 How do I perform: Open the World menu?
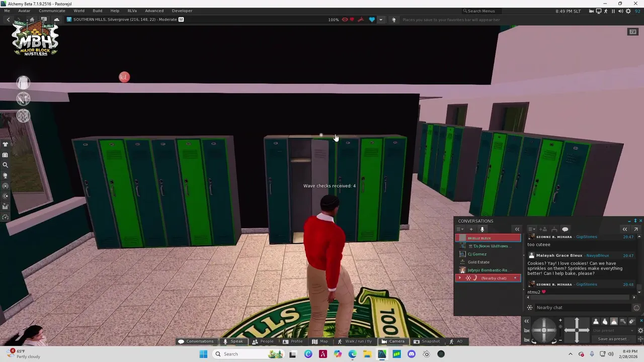[79, 11]
